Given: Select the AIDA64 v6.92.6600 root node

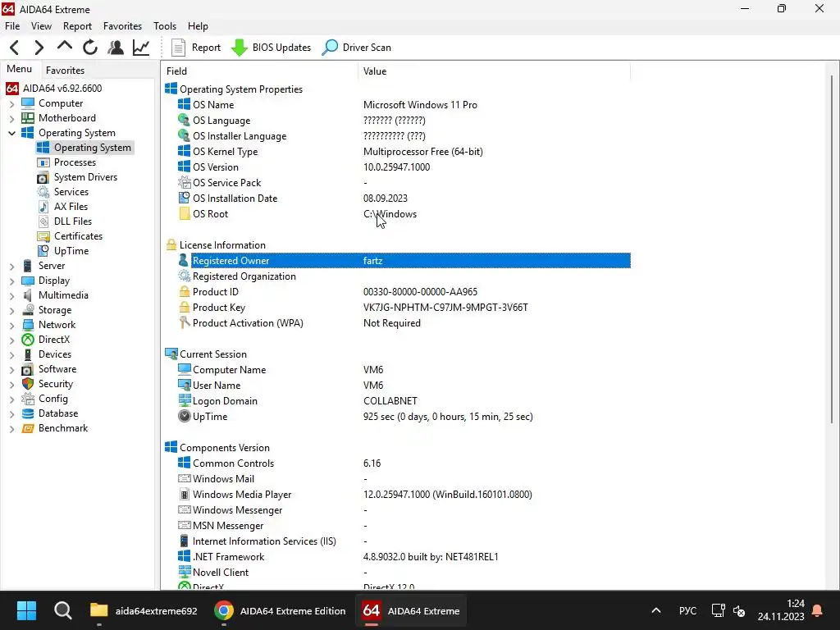Looking at the screenshot, I should [62, 89].
